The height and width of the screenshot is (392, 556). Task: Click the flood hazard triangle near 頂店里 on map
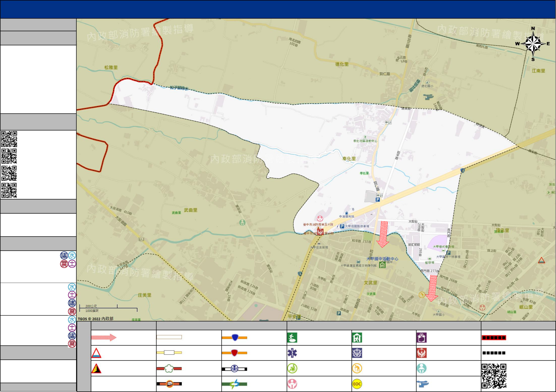(541, 261)
